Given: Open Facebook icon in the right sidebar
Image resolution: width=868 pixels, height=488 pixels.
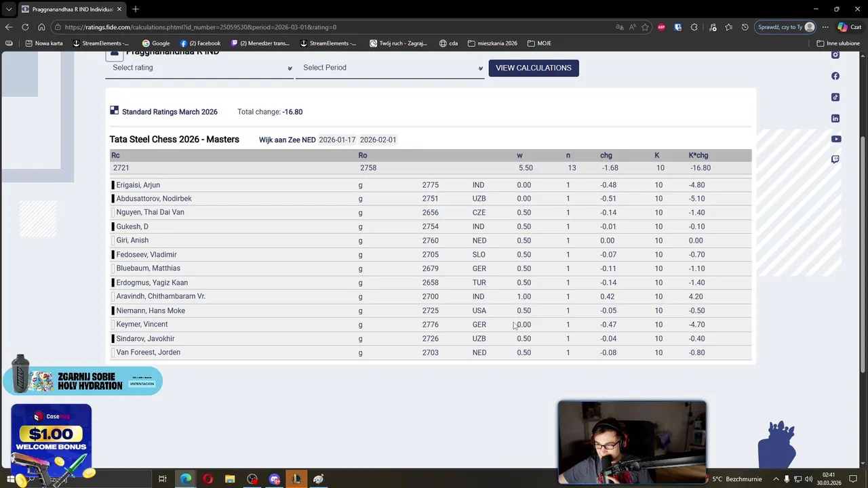Looking at the screenshot, I should point(835,76).
